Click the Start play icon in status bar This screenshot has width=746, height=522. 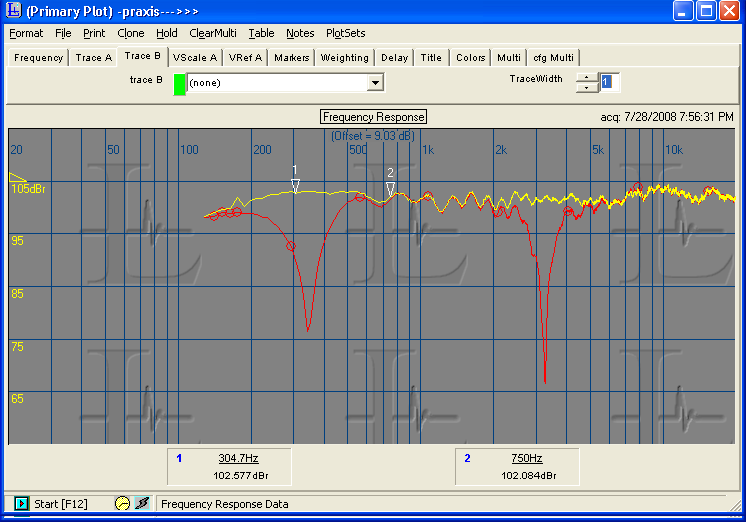coord(22,504)
